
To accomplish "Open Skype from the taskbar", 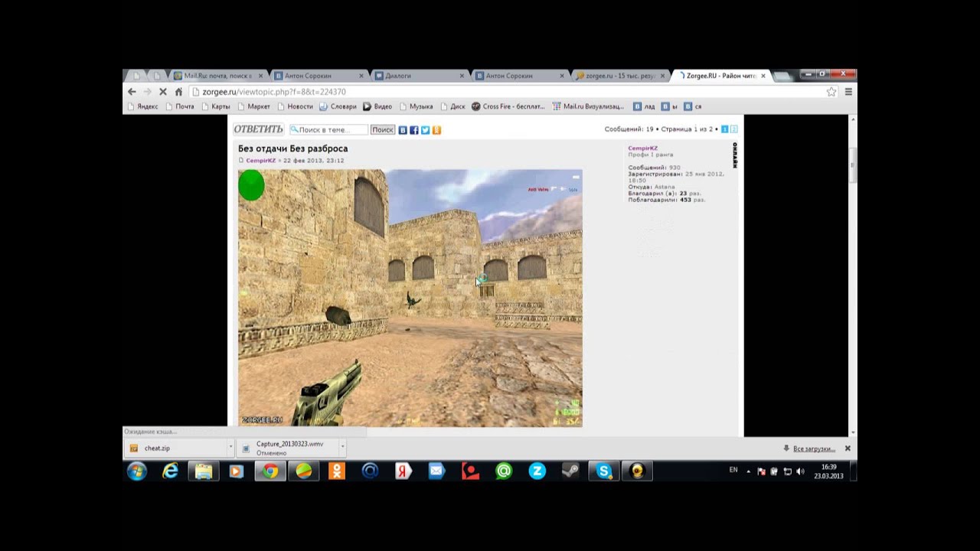I will [604, 471].
